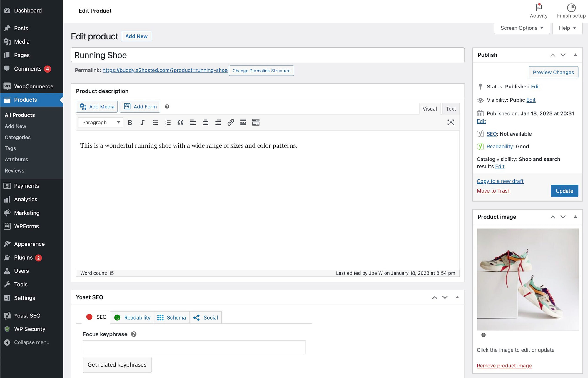Click the Preview Changes button

(553, 72)
